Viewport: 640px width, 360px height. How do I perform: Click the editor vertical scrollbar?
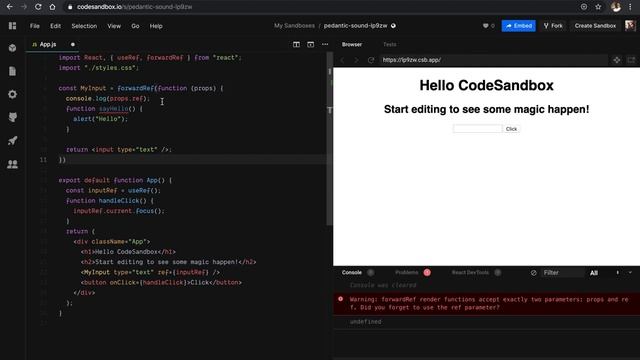click(x=329, y=139)
